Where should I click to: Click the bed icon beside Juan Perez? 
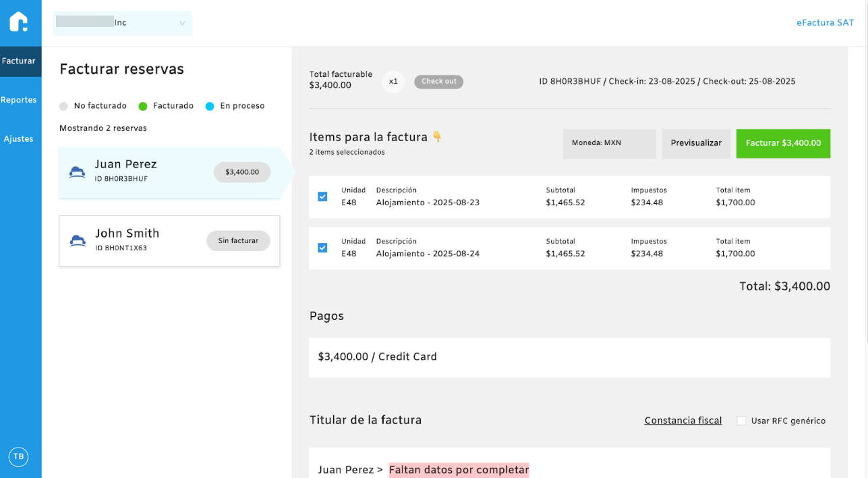click(78, 172)
